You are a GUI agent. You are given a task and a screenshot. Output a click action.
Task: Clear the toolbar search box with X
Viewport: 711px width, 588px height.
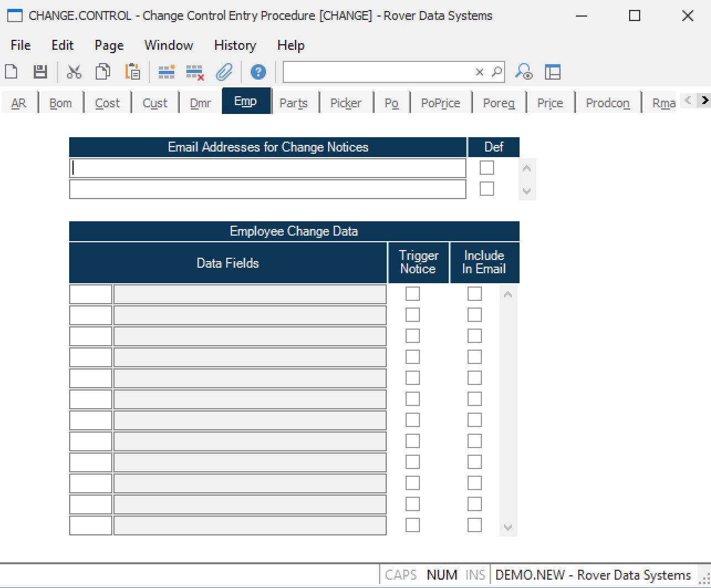pos(480,72)
